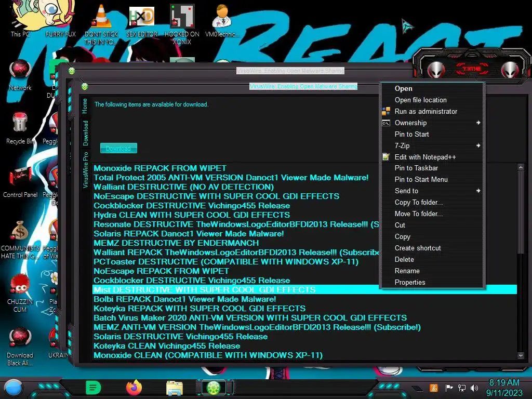532x399 pixels.
Task: Open the red fuzzy Chuzzle desktop icon
Action: coord(20,292)
